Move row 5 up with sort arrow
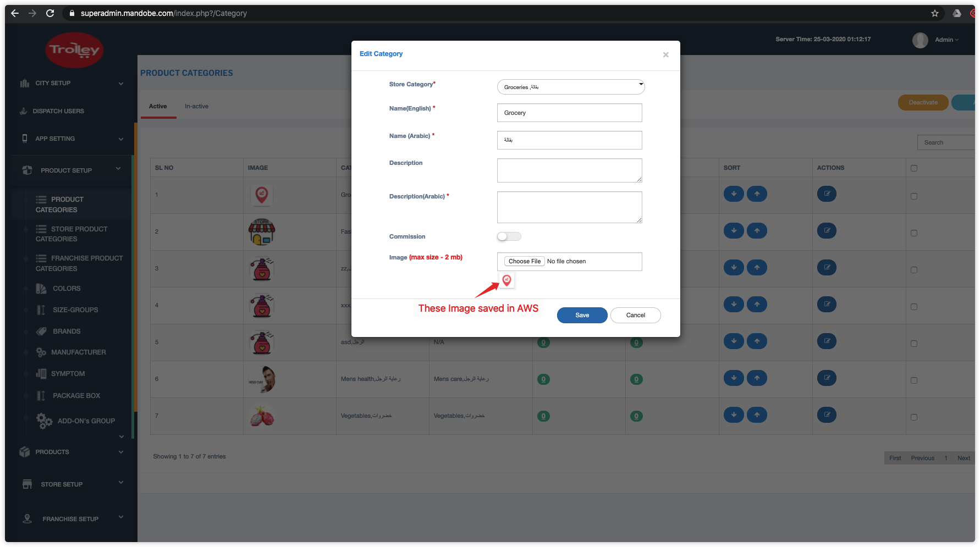Viewport: 980px width, 547px height. coord(757,341)
